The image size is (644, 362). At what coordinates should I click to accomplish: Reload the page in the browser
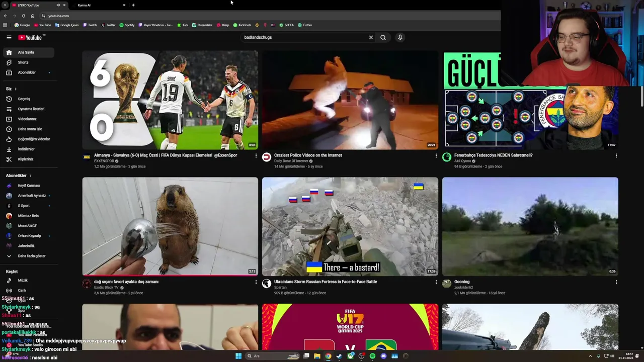(23, 16)
